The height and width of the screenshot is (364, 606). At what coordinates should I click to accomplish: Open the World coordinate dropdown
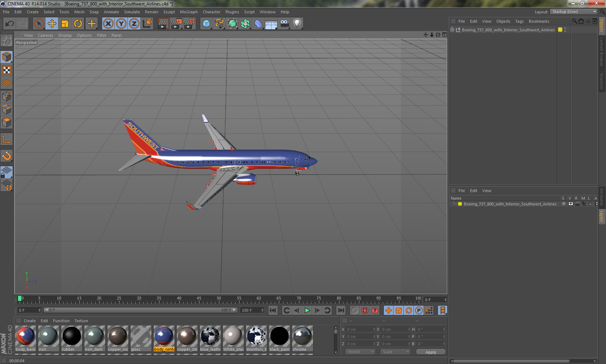pos(361,352)
